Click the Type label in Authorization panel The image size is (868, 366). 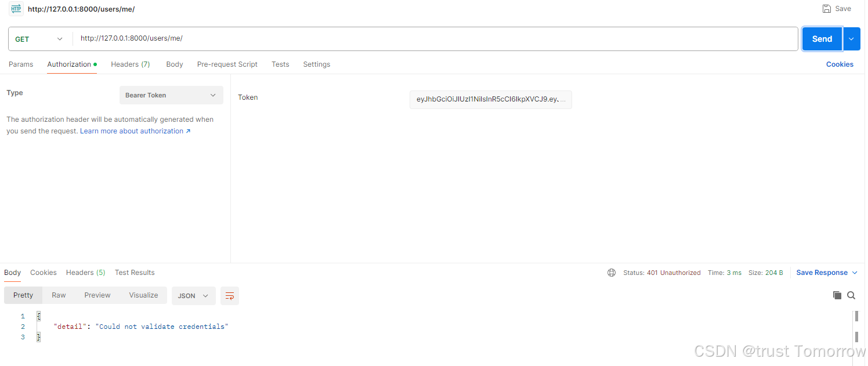(15, 93)
